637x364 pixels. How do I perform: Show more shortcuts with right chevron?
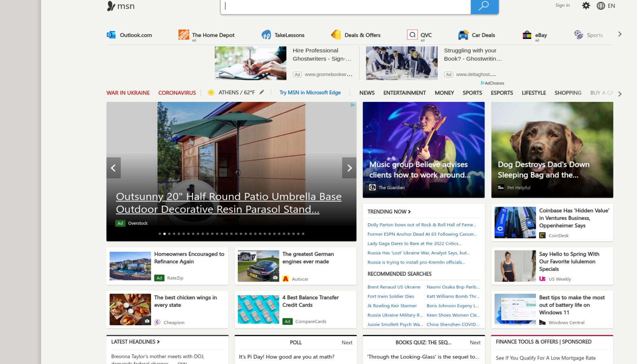coord(620,34)
